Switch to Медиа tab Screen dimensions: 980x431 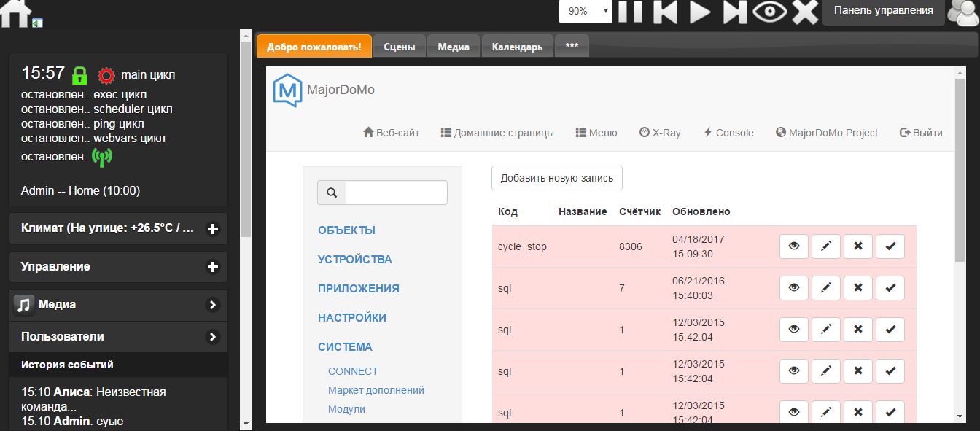pos(454,47)
